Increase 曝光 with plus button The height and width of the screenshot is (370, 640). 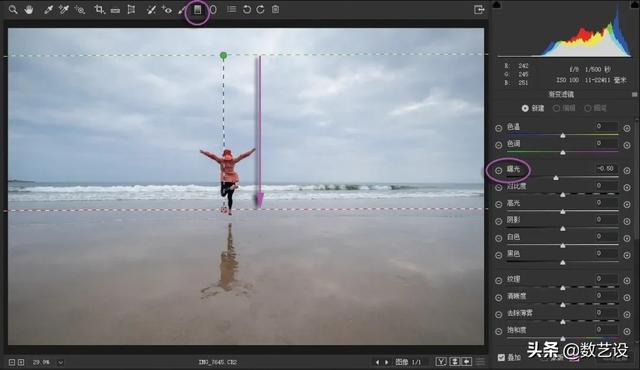[627, 171]
